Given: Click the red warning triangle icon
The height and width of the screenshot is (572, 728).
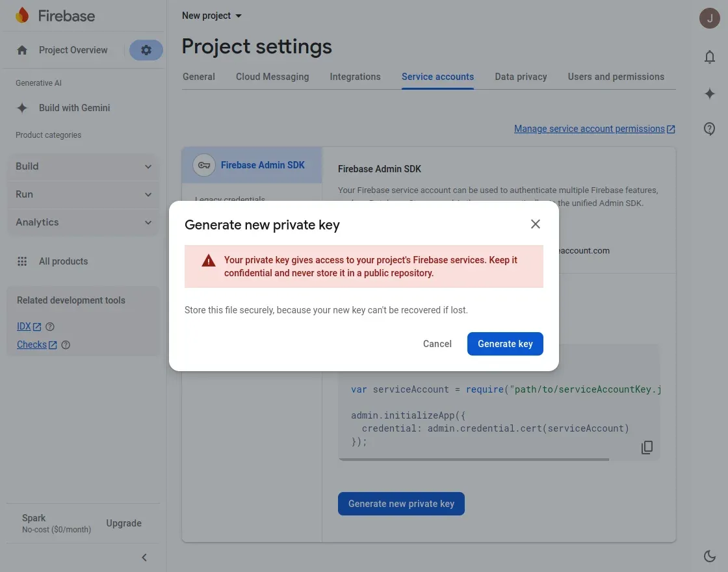Looking at the screenshot, I should pyautogui.click(x=209, y=261).
